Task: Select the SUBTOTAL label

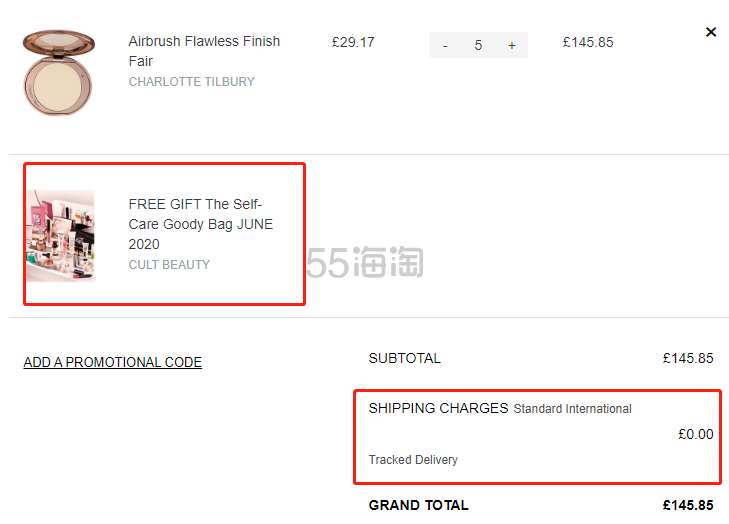Action: (x=404, y=358)
